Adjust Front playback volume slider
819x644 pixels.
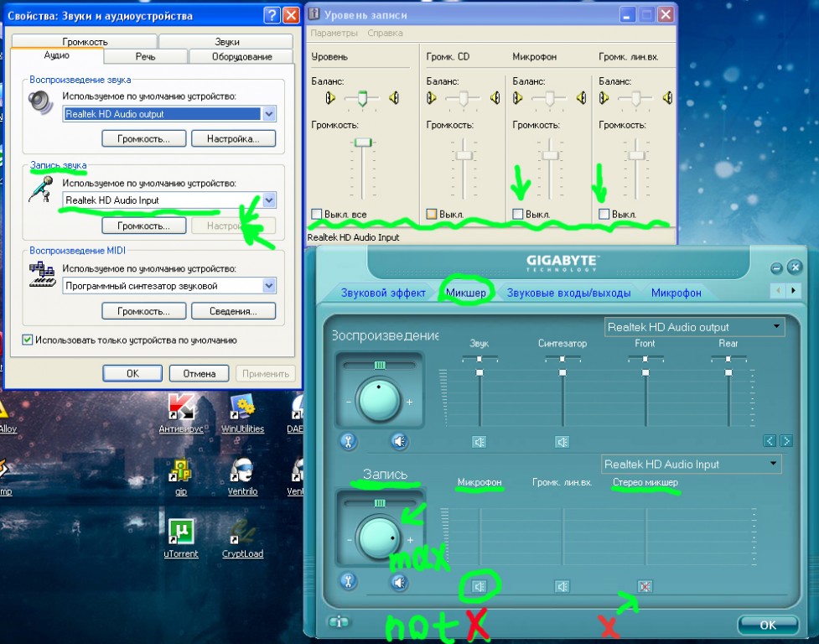(645, 372)
